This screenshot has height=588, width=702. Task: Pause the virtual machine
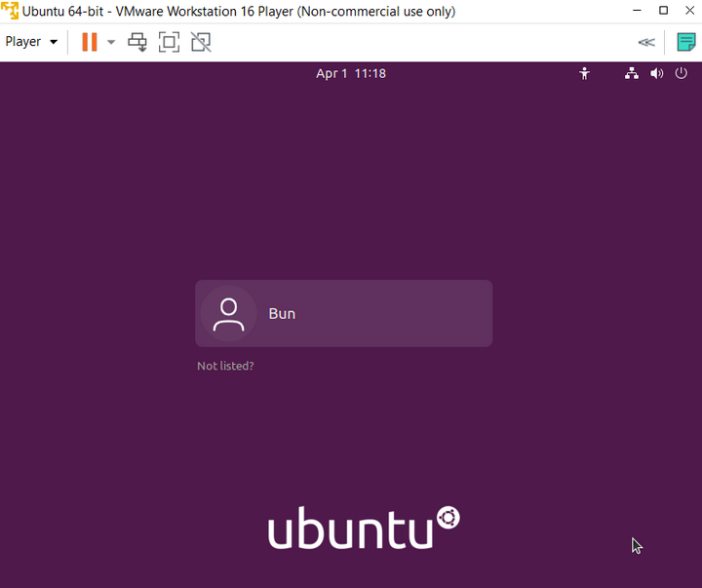(90, 42)
